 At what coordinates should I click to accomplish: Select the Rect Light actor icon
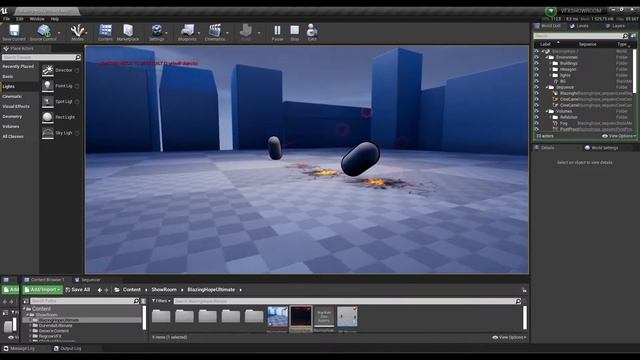[48, 117]
